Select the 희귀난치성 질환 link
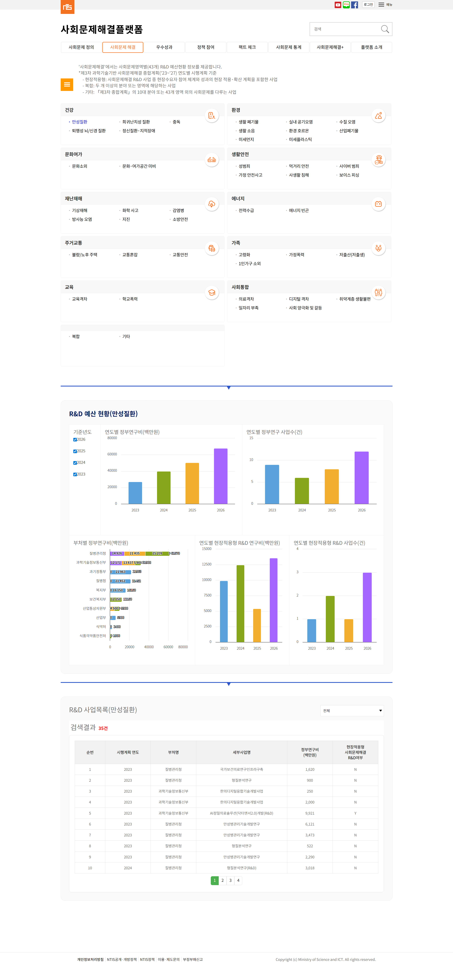 [136, 122]
